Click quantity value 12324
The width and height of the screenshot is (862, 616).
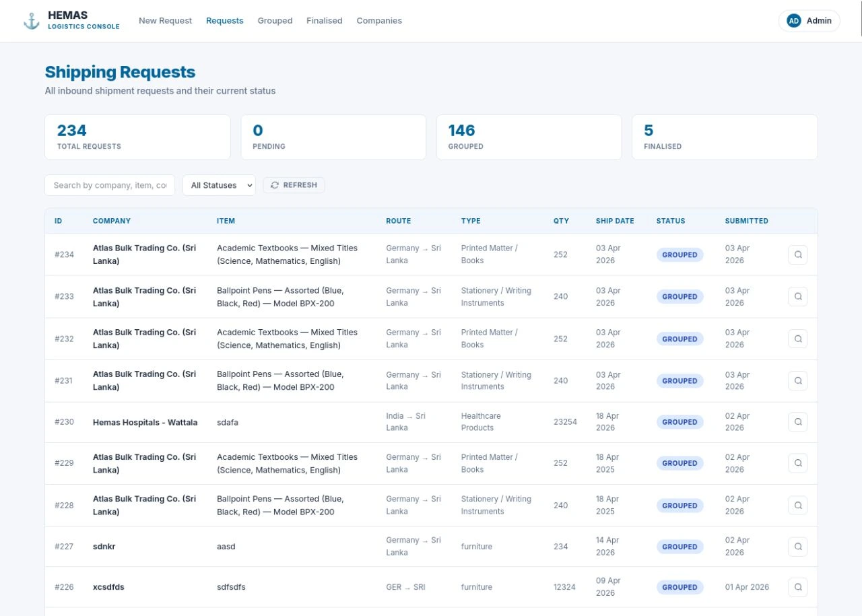click(x=564, y=587)
